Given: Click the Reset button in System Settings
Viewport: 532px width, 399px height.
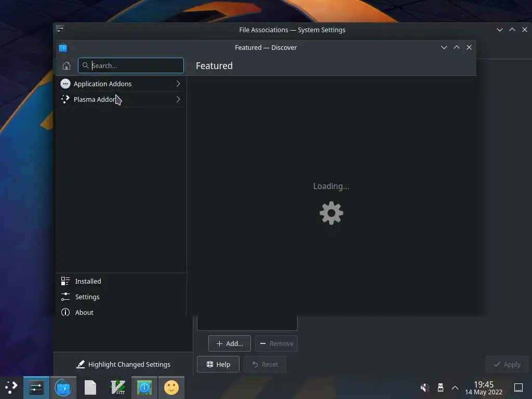Looking at the screenshot, I should click(x=264, y=364).
